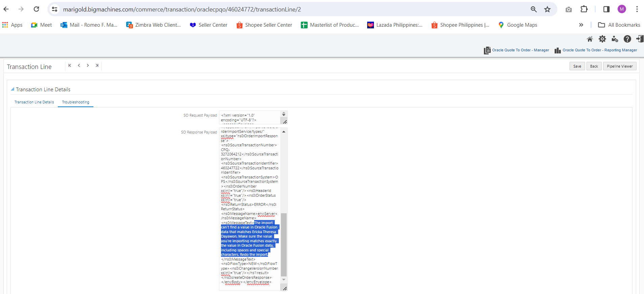This screenshot has height=294, width=644.
Task: Open All Bookmarks folder
Action: tap(619, 25)
